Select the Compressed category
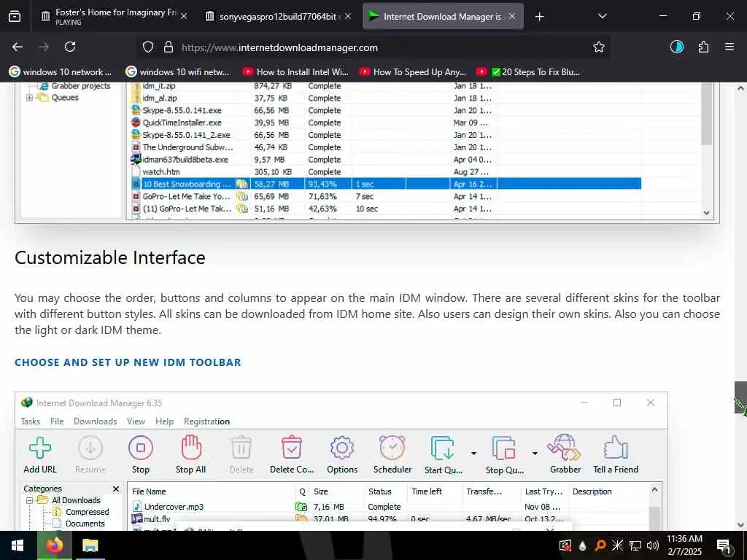Viewport: 747px width, 560px height. click(88, 512)
